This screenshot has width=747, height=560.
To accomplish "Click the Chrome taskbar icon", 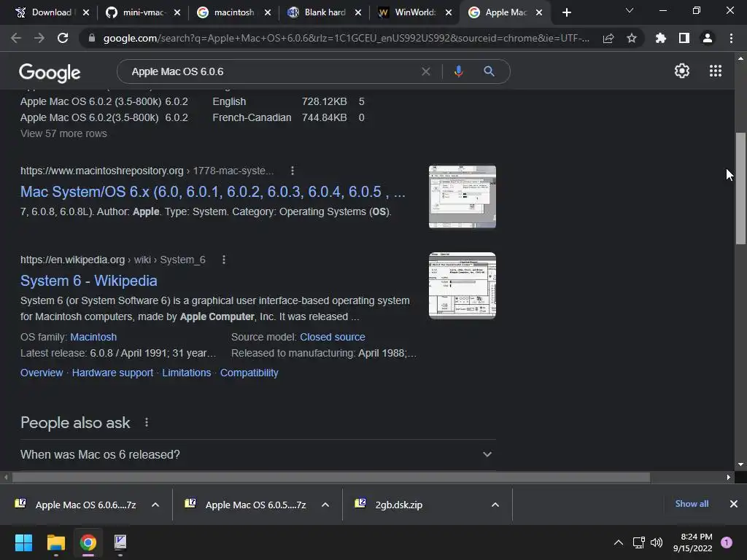I will pyautogui.click(x=88, y=542).
